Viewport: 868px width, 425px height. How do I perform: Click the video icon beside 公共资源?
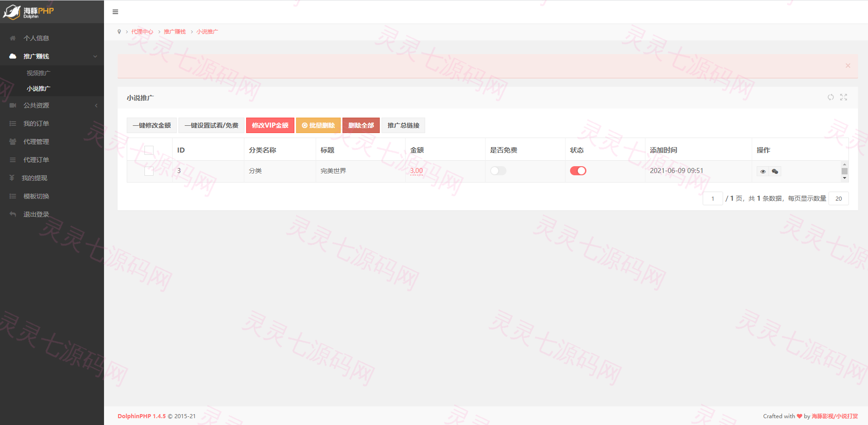(x=13, y=105)
